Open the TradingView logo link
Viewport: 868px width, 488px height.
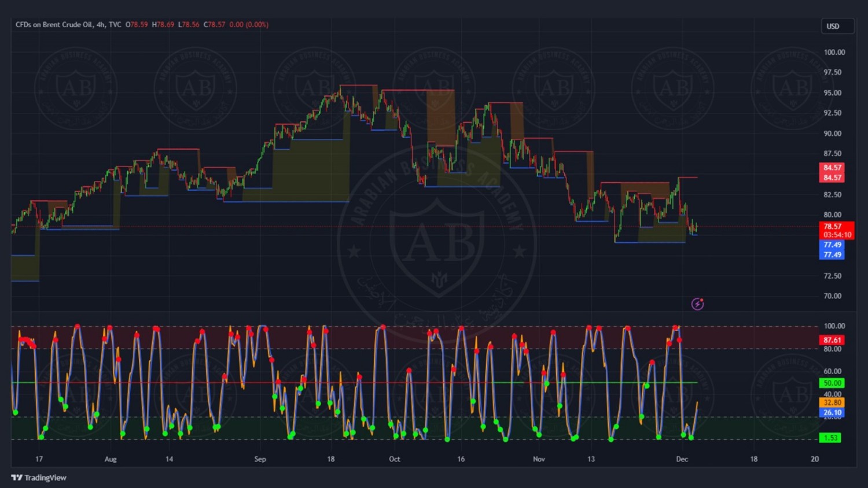pos(39,478)
